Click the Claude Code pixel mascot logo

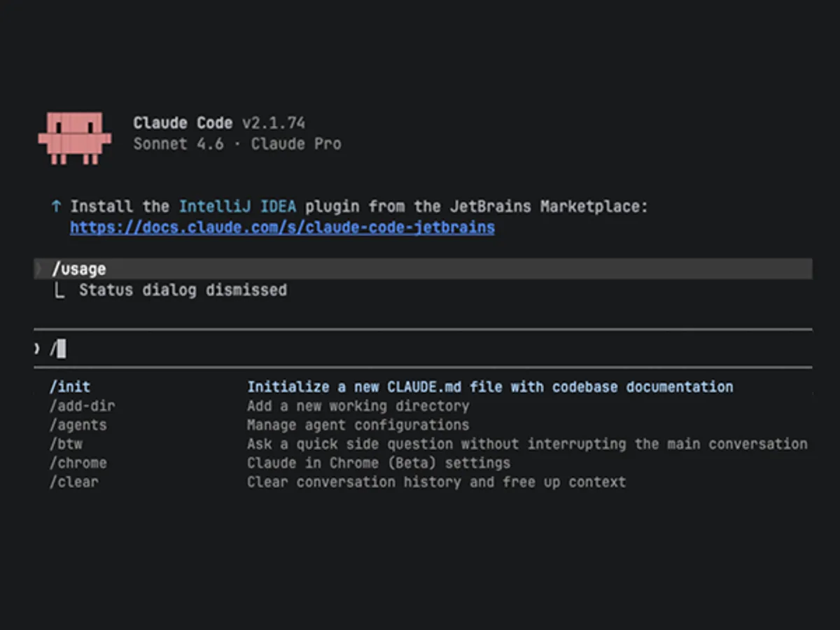point(74,137)
